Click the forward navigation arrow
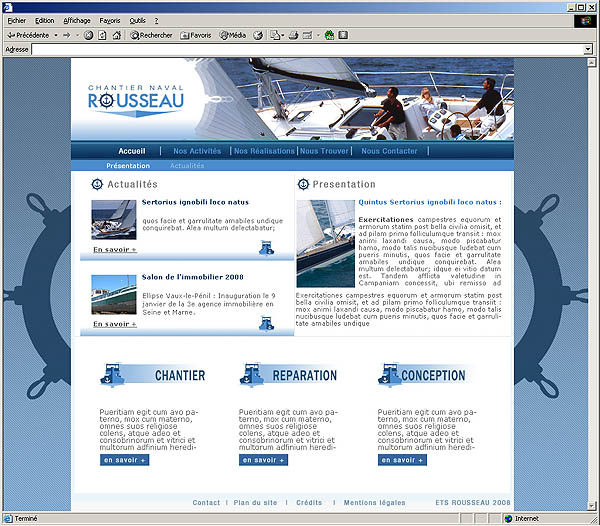This screenshot has width=600, height=526. (x=67, y=35)
